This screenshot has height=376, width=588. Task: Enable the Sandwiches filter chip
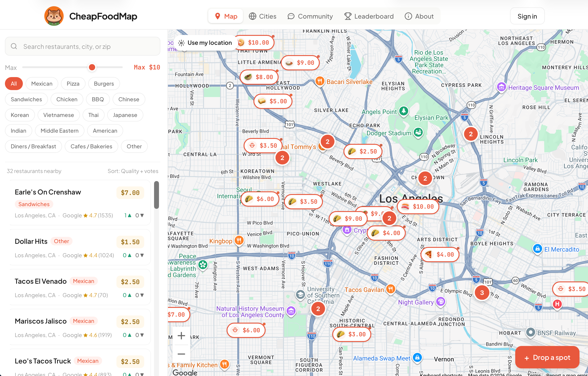[26, 99]
